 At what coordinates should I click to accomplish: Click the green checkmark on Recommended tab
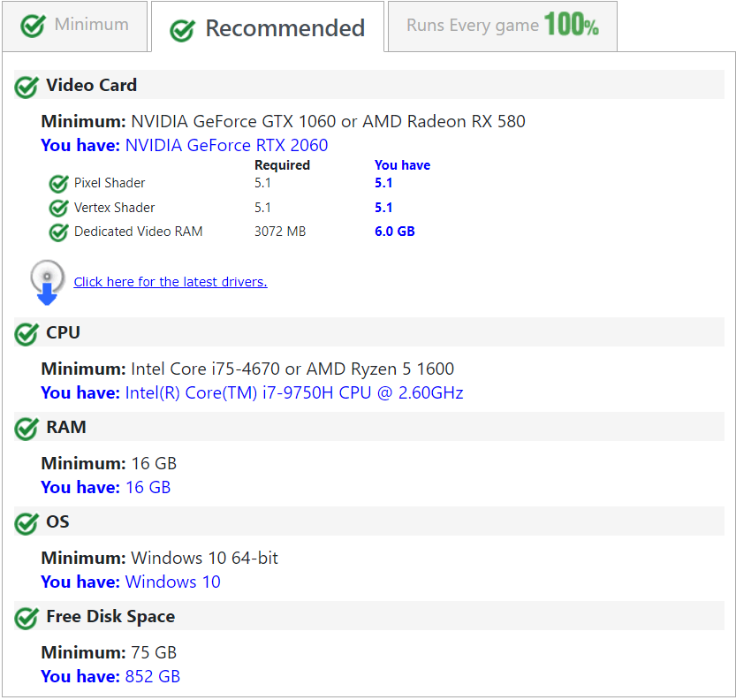pos(182,30)
